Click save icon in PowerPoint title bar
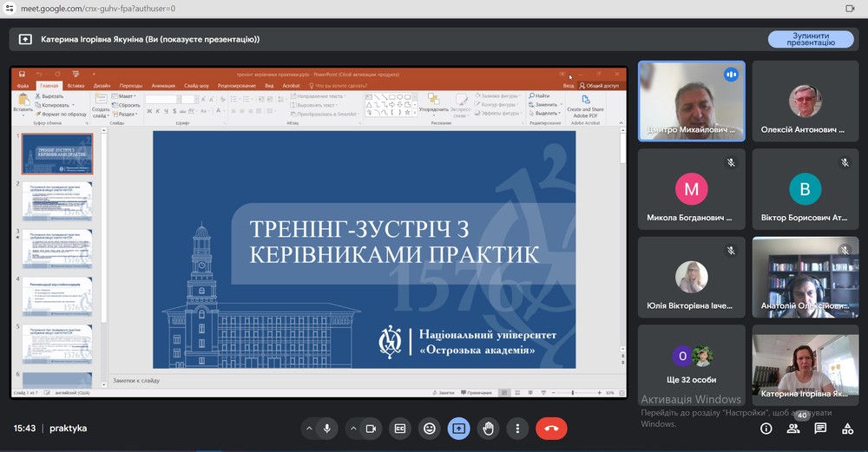The height and width of the screenshot is (452, 868). [x=22, y=74]
